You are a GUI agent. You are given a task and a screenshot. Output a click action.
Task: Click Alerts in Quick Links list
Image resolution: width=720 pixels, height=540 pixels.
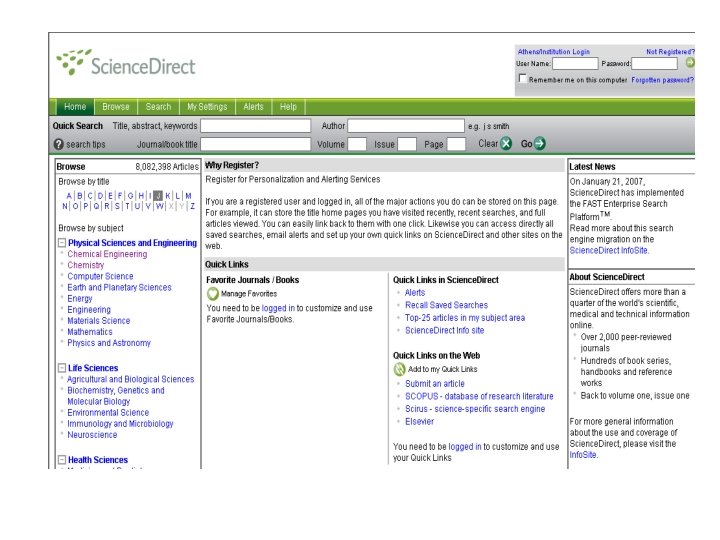(415, 292)
